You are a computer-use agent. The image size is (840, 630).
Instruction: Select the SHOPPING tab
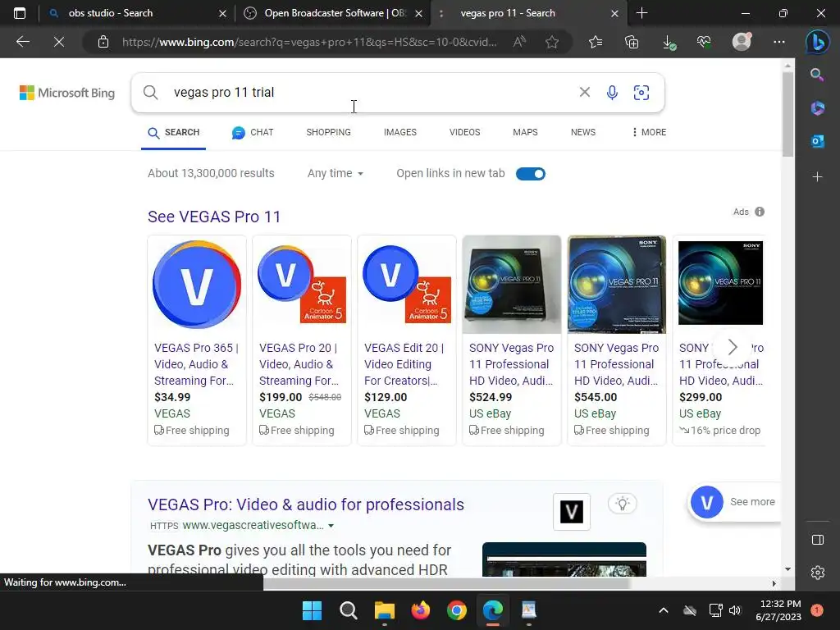328,132
